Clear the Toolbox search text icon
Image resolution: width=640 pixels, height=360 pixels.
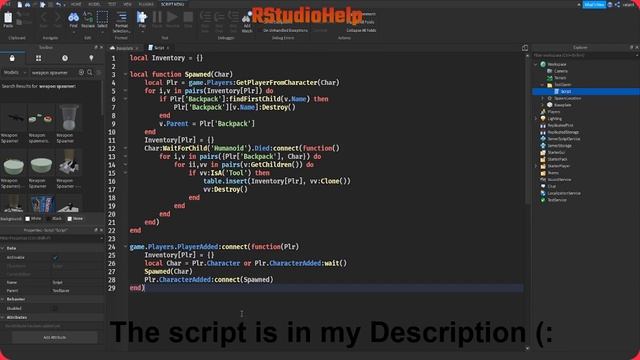[81, 72]
